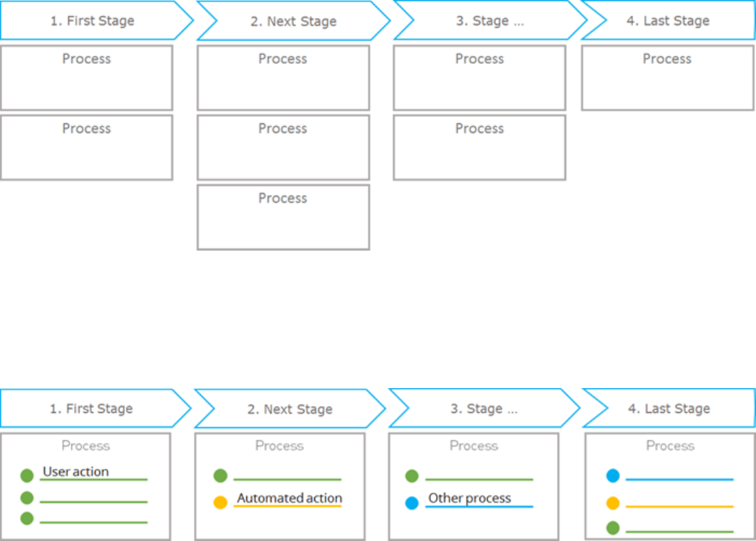The image size is (756, 541).
Task: Click the 'User action' label
Action: 76,471
